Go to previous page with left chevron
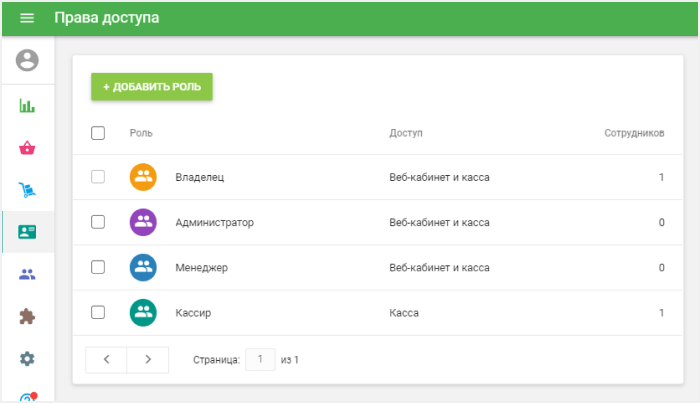This screenshot has width=700, height=403. 106,359
